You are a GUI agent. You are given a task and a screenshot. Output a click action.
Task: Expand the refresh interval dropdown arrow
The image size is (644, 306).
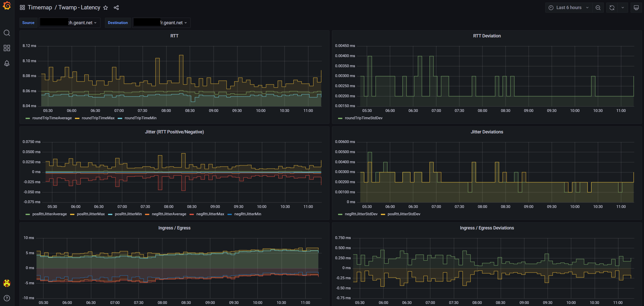[x=623, y=8]
